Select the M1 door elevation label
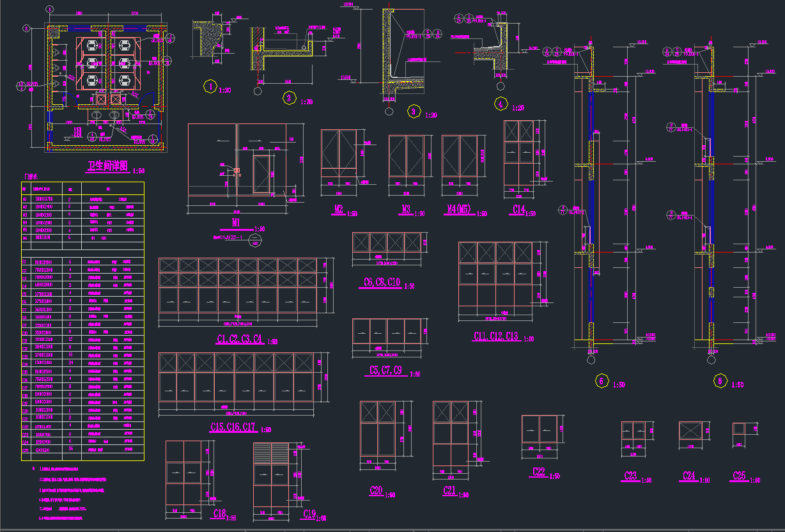This screenshot has width=785, height=532. click(235, 223)
